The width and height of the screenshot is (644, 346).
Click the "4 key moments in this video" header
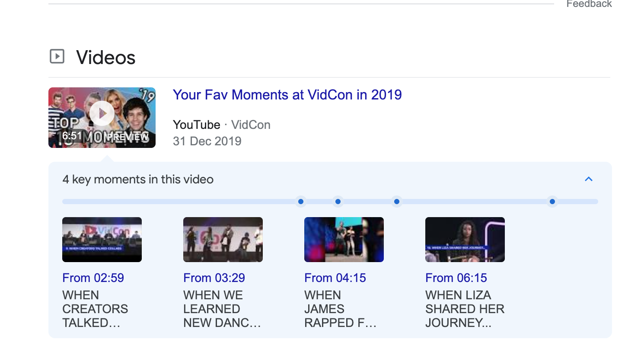tap(138, 179)
